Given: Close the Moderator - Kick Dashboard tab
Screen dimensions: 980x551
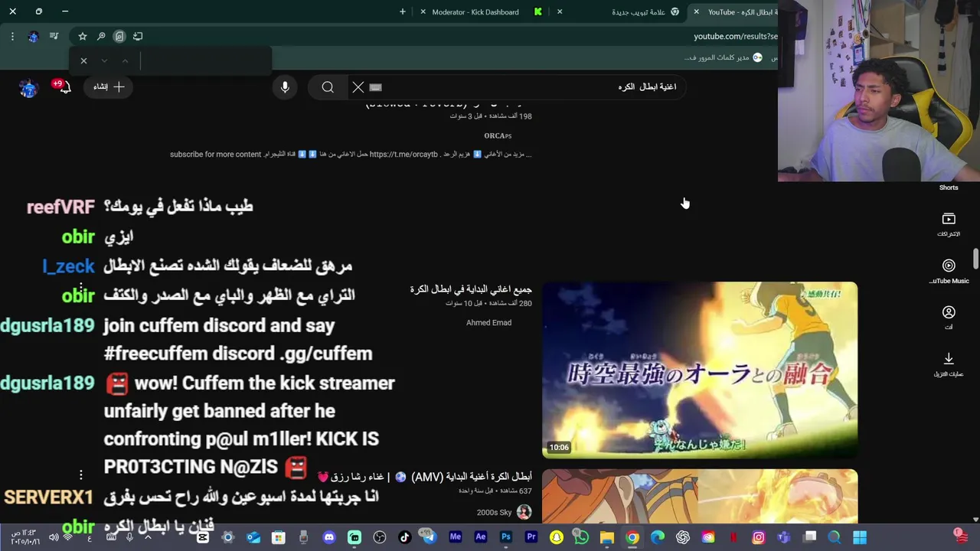Looking at the screenshot, I should pyautogui.click(x=423, y=11).
